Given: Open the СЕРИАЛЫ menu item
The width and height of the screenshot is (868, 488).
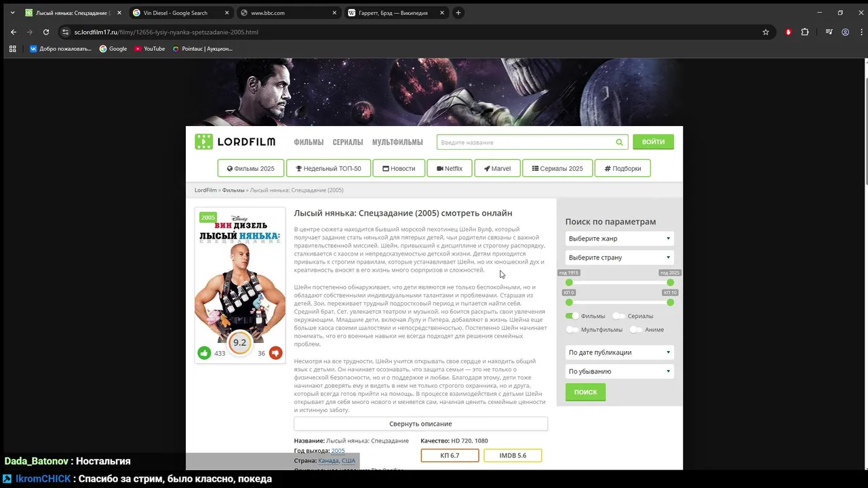Looking at the screenshot, I should coord(348,142).
